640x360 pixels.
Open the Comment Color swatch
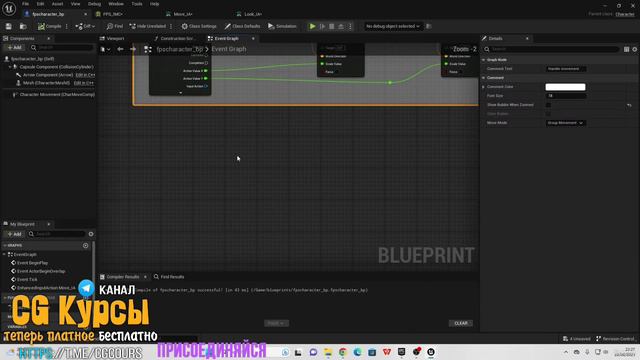pyautogui.click(x=565, y=87)
